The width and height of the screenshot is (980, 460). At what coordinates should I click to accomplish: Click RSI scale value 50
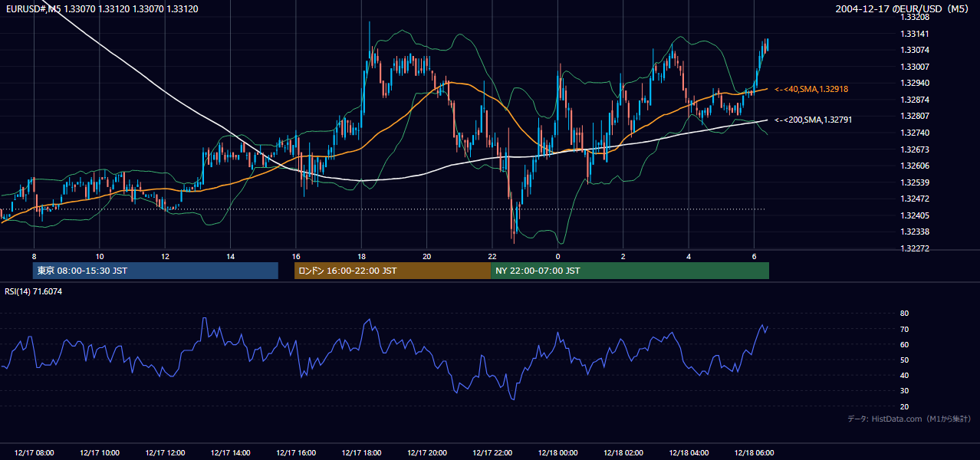click(904, 360)
